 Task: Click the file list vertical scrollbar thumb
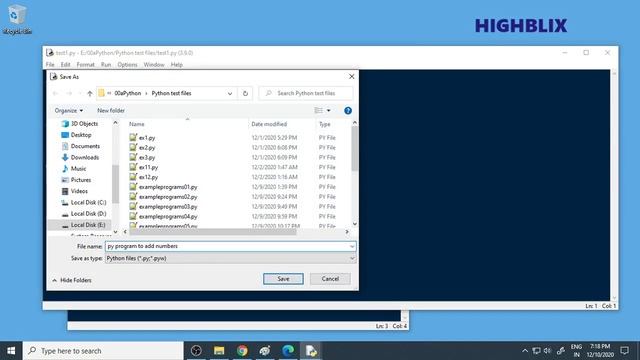coord(355,148)
